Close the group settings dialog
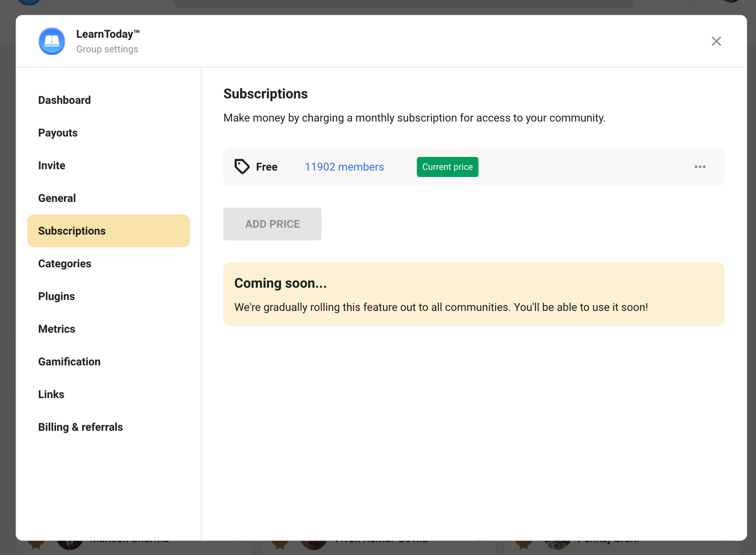This screenshot has width=756, height=555. (x=716, y=41)
